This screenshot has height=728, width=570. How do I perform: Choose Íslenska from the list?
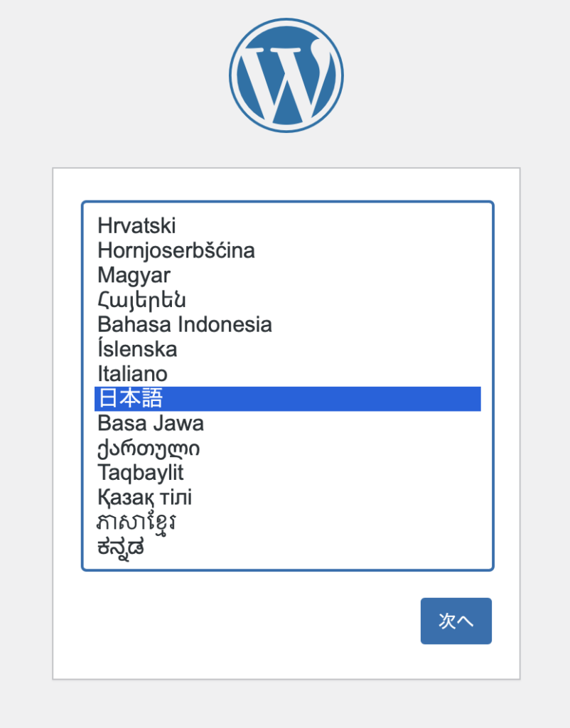point(138,349)
